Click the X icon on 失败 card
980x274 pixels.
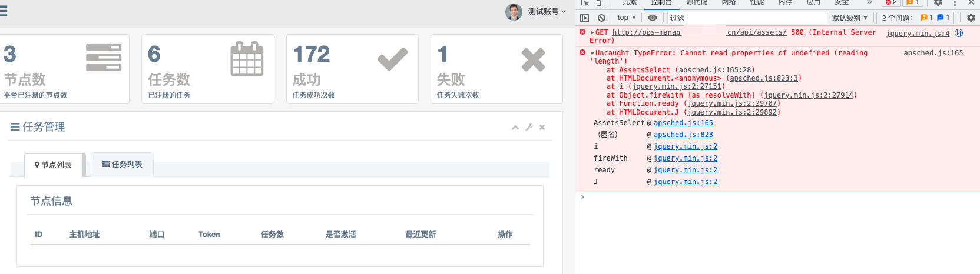pyautogui.click(x=533, y=59)
